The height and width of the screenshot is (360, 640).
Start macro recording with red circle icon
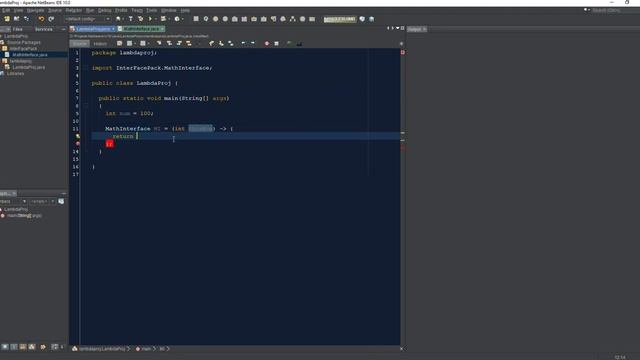point(267,43)
